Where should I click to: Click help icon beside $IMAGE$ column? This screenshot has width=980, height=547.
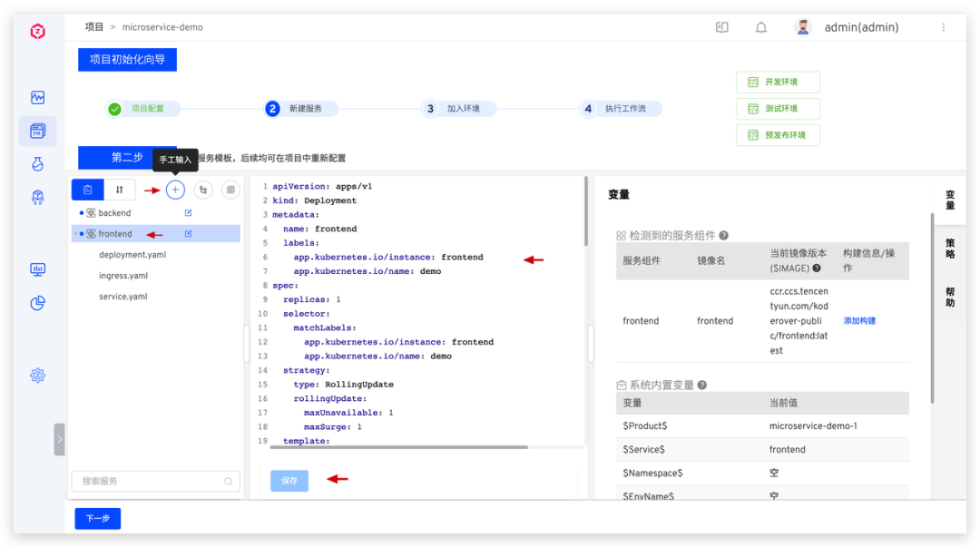tap(817, 269)
